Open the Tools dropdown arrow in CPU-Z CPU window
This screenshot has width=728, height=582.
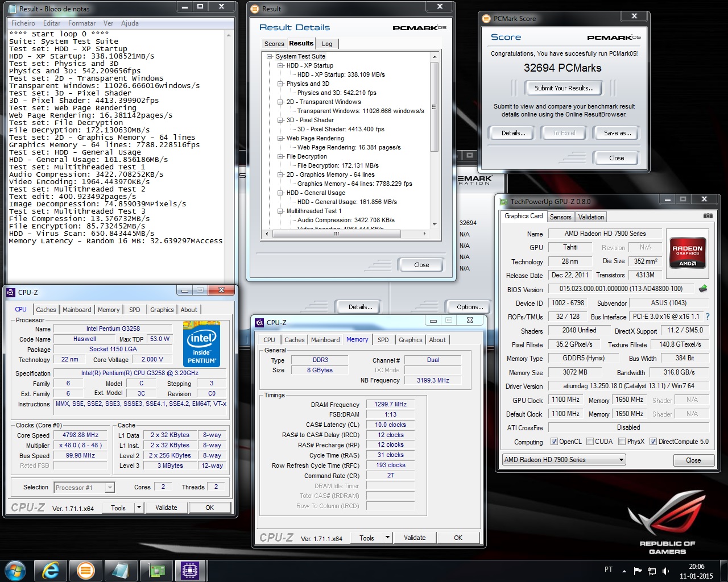click(139, 508)
